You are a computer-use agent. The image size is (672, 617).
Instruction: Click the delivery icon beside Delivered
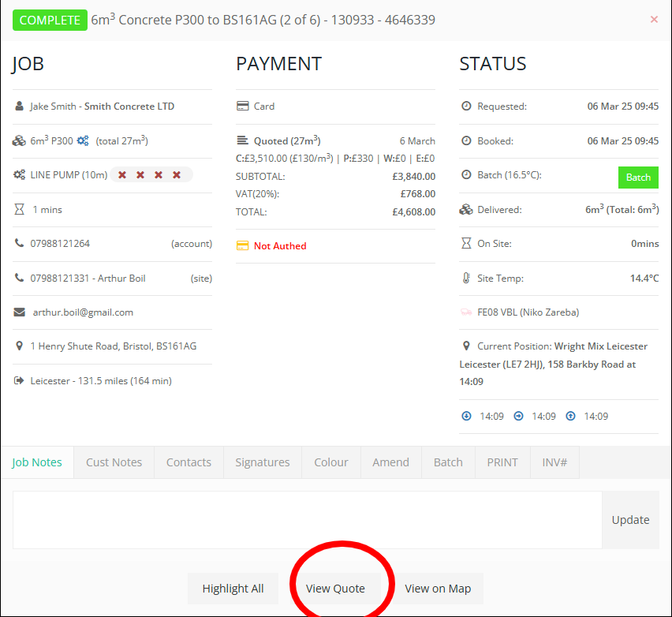click(x=466, y=209)
